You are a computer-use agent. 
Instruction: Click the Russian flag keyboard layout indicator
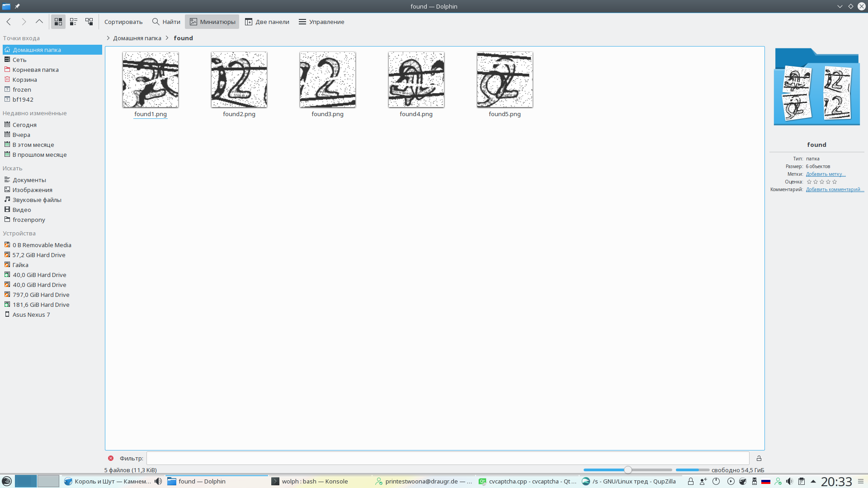(x=766, y=481)
